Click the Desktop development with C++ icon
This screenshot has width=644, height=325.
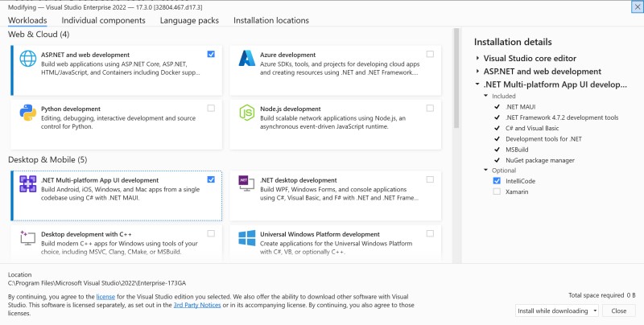(28, 237)
